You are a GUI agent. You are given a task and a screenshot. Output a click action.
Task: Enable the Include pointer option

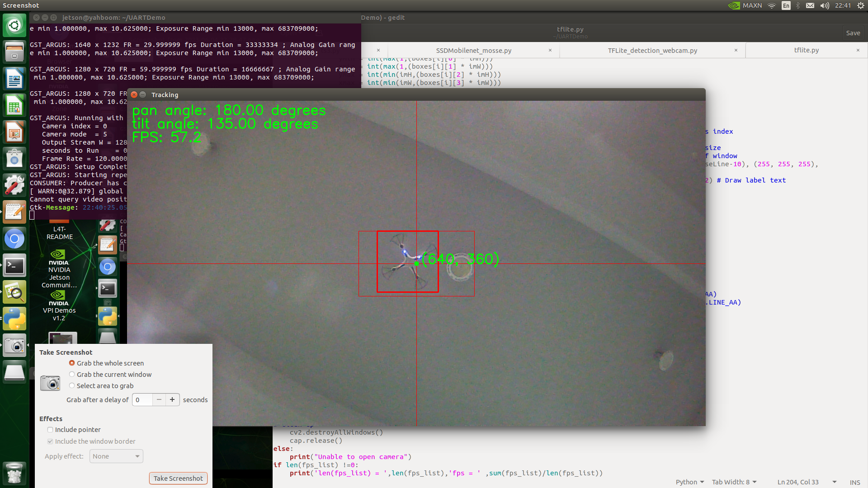[50, 429]
